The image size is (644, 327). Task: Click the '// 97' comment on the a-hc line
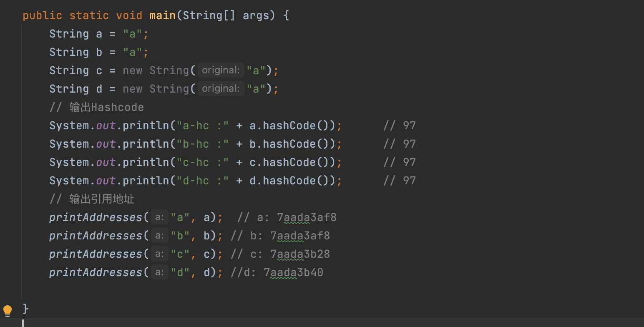pos(400,126)
